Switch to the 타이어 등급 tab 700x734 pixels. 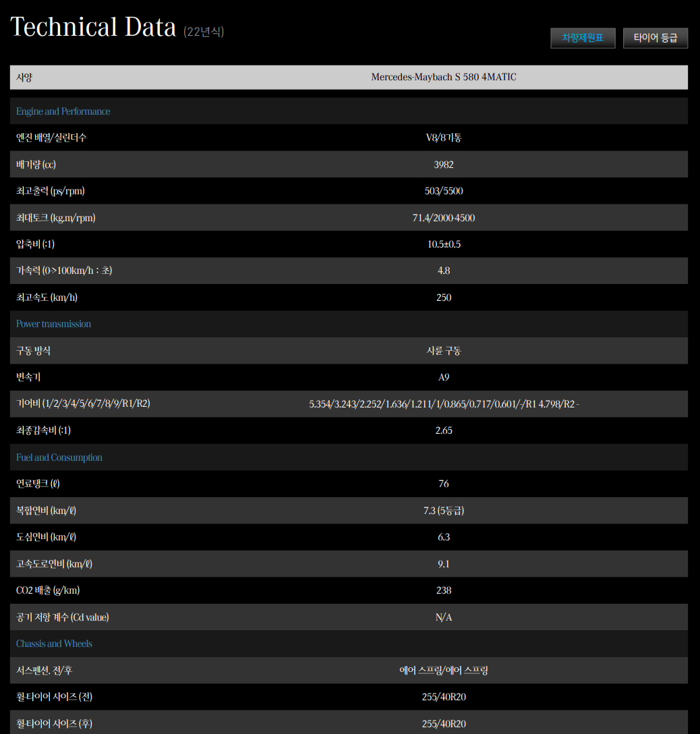click(x=655, y=38)
